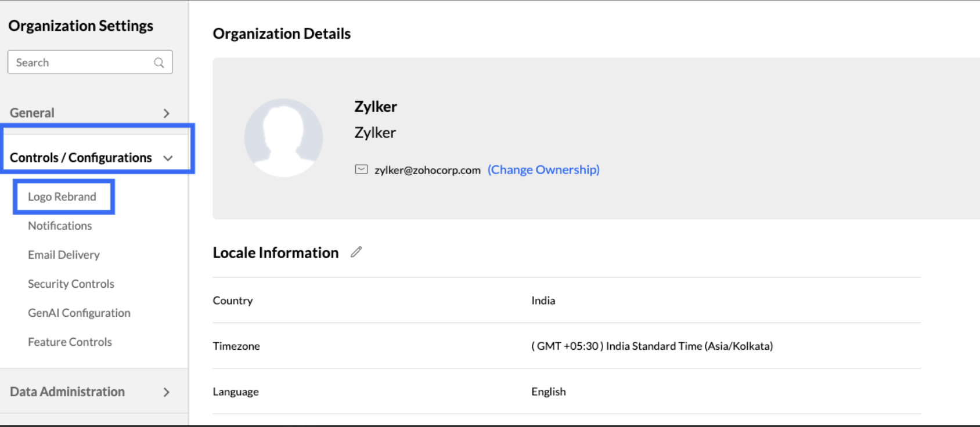The height and width of the screenshot is (427, 980).
Task: Click the Timezone value India Standard Time
Action: tap(652, 346)
